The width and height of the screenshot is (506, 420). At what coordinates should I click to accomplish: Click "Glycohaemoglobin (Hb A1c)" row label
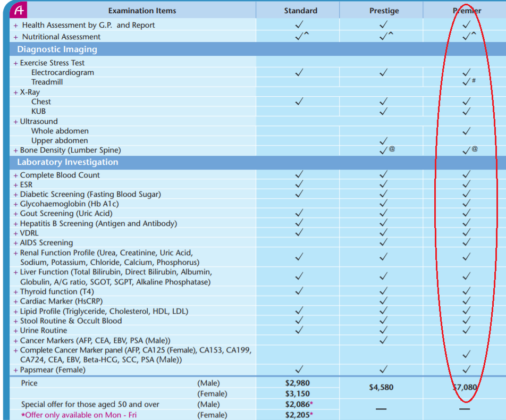pyautogui.click(x=70, y=204)
